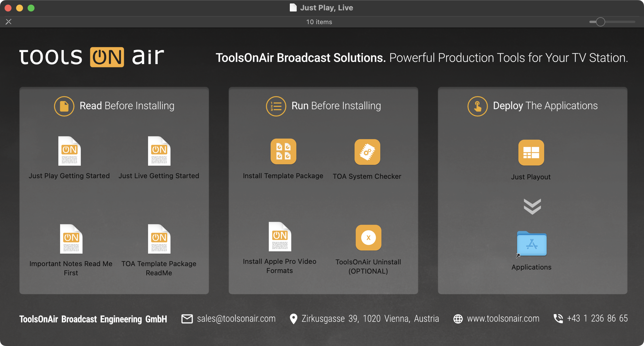Click the ToolsOnAir Broadcast Engineering GmbH text
Image resolution: width=644 pixels, height=346 pixels.
coord(93,319)
